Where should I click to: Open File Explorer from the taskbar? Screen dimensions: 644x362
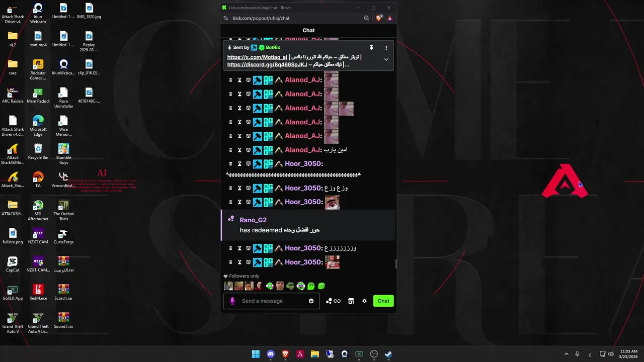click(315, 354)
